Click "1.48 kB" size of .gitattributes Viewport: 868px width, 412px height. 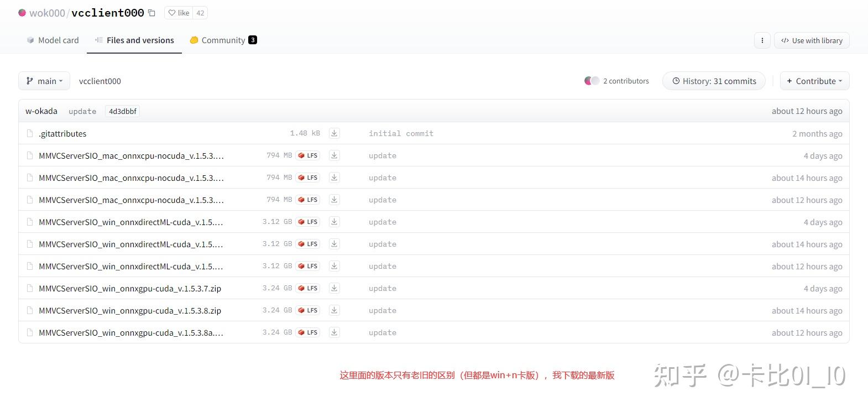coord(305,133)
